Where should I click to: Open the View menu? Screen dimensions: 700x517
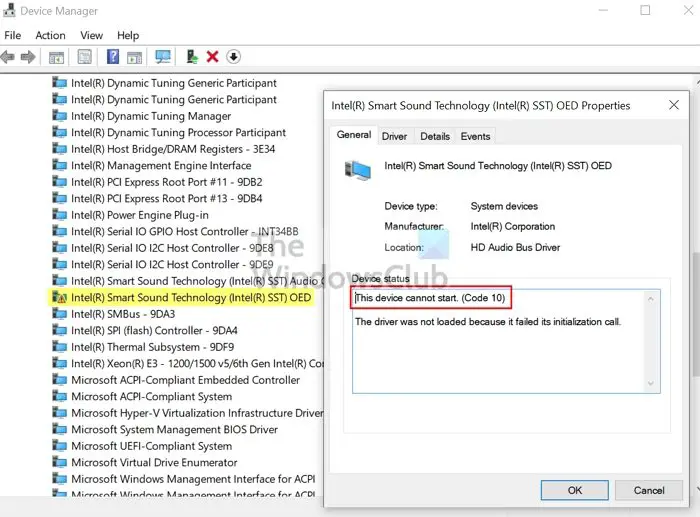(x=92, y=35)
